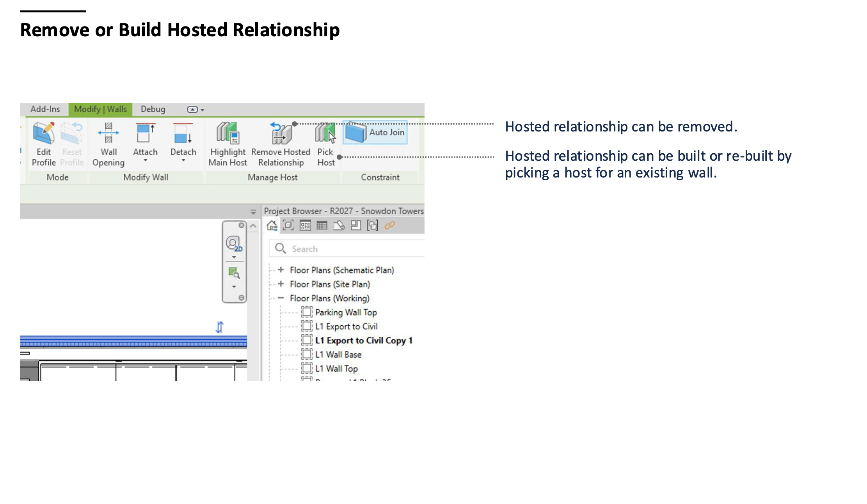Click the Attach wall icon

tap(145, 133)
